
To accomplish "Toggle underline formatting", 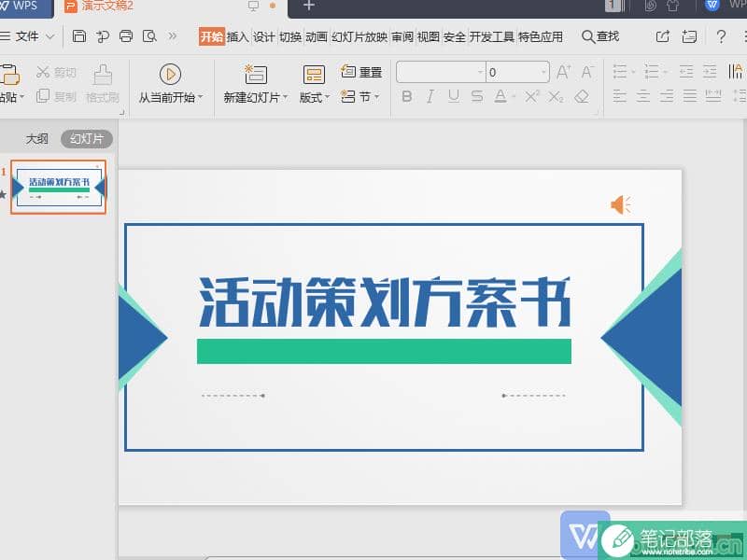I will [x=454, y=97].
